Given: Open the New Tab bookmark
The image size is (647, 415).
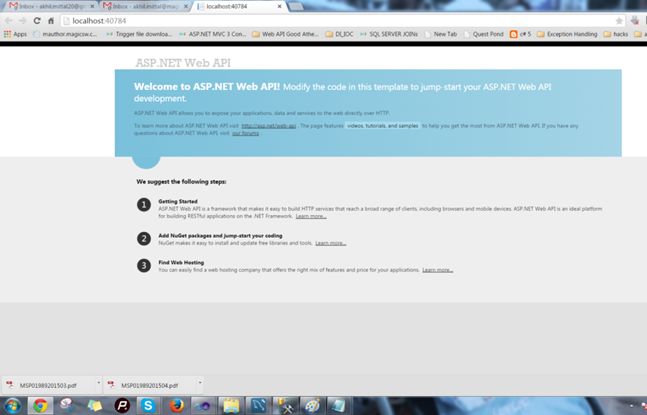Looking at the screenshot, I should tap(441, 34).
